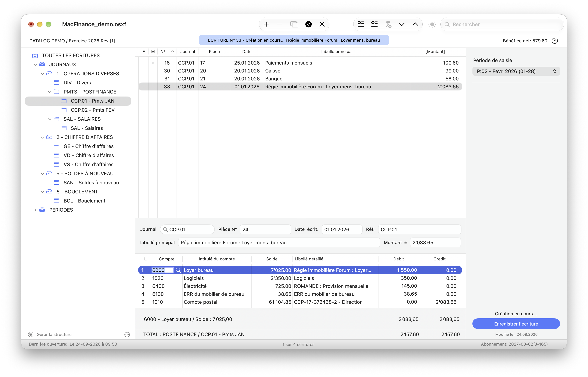Select CCP.02 - Pmts FEV journal
This screenshot has width=588, height=377.
click(x=93, y=110)
